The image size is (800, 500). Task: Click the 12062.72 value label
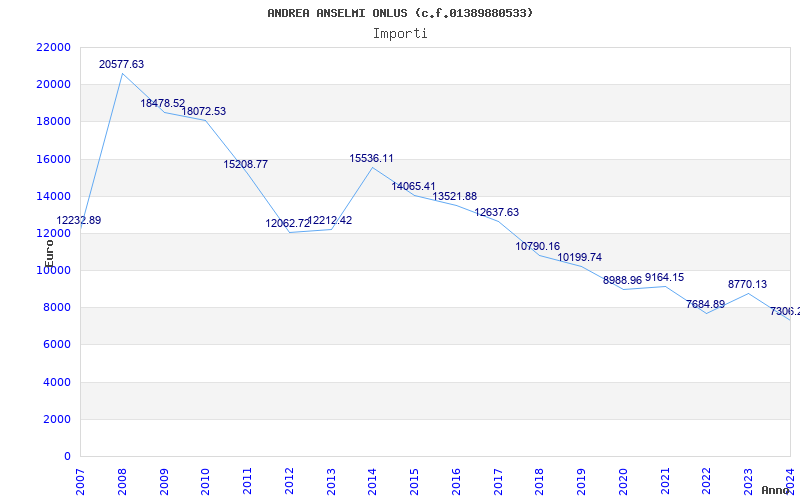pyautogui.click(x=287, y=223)
